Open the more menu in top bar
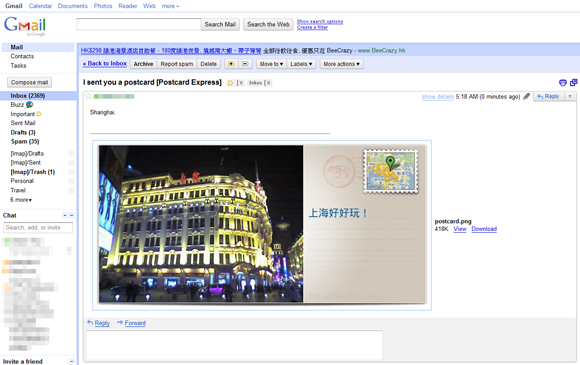This screenshot has width=580, height=365. tap(170, 6)
